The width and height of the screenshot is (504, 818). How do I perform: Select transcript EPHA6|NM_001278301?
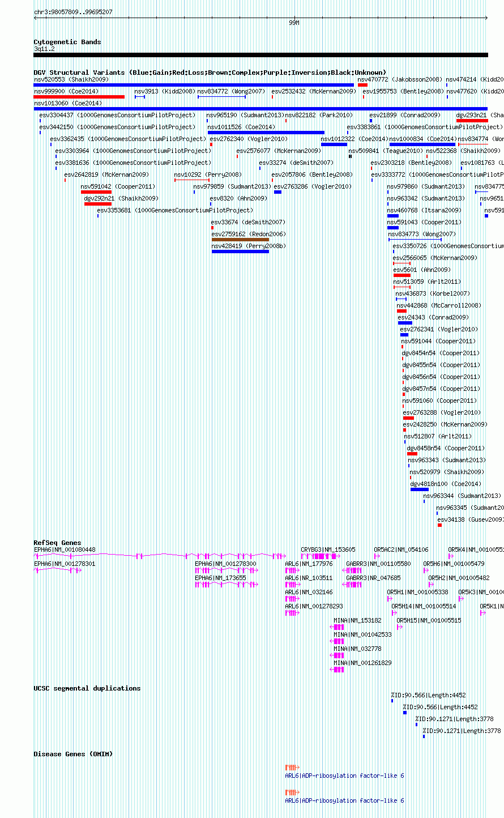65,564
